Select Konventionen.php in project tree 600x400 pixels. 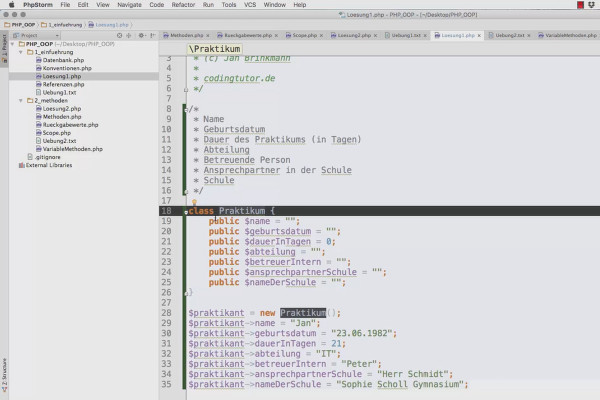click(67, 68)
